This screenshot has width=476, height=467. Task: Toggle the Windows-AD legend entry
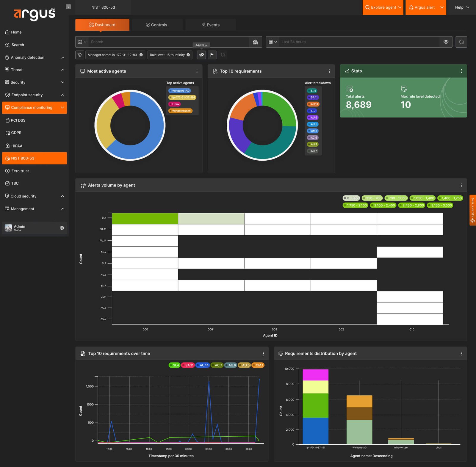179,91
